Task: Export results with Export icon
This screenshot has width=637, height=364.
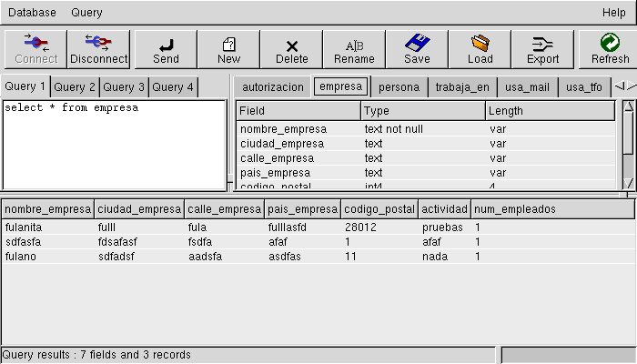Action: coord(543,48)
